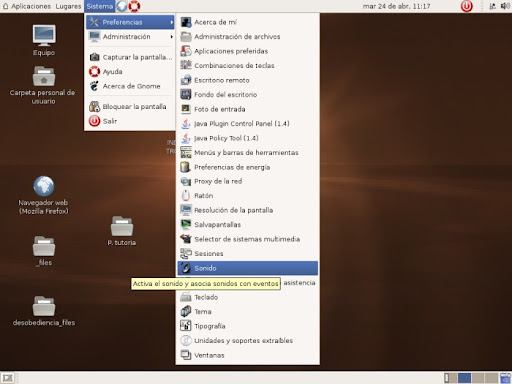
Task: Switch to the third workspace in switcher
Action: point(478,378)
